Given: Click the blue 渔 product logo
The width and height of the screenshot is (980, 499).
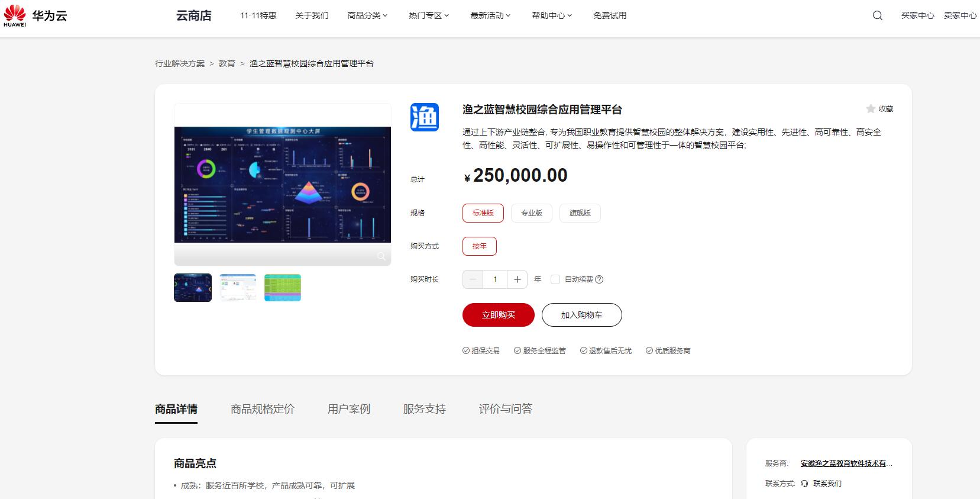Looking at the screenshot, I should pyautogui.click(x=425, y=117).
